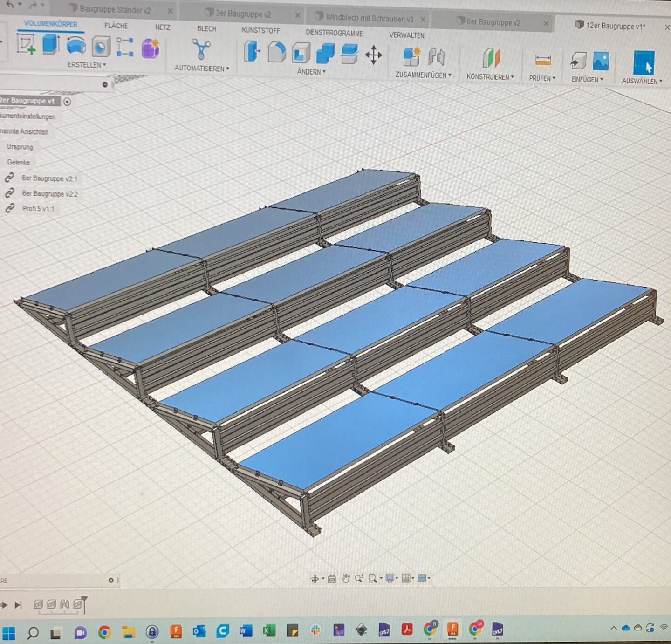
Task: Open Excel from the Windows taskbar
Action: [269, 631]
